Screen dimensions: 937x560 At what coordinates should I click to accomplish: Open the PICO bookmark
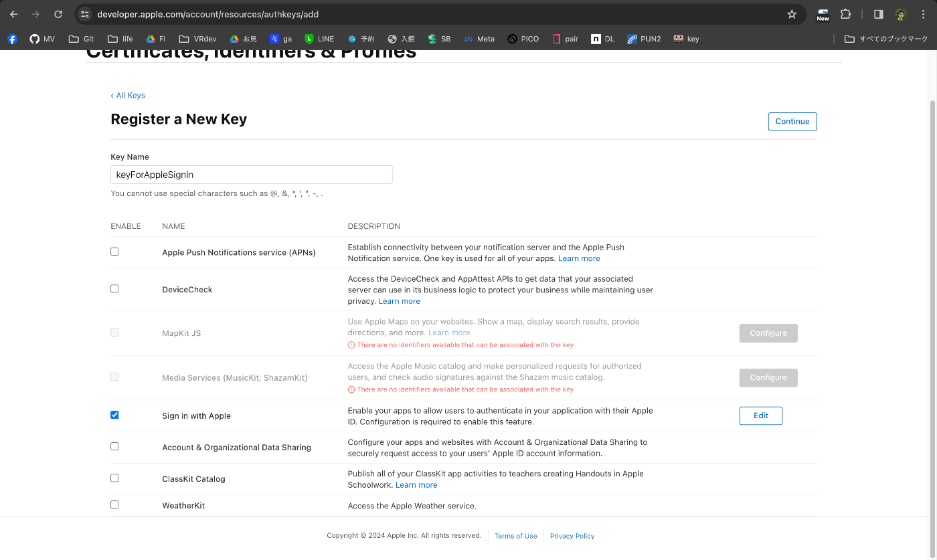coord(523,39)
